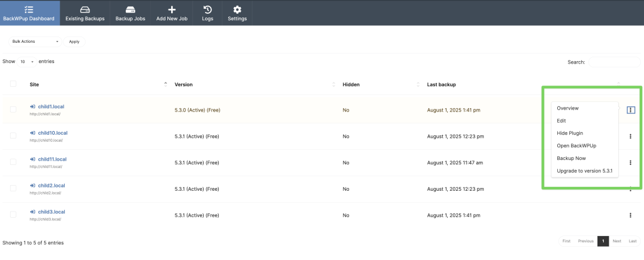Open the child10.local site link
The width and height of the screenshot is (644, 260).
click(53, 133)
